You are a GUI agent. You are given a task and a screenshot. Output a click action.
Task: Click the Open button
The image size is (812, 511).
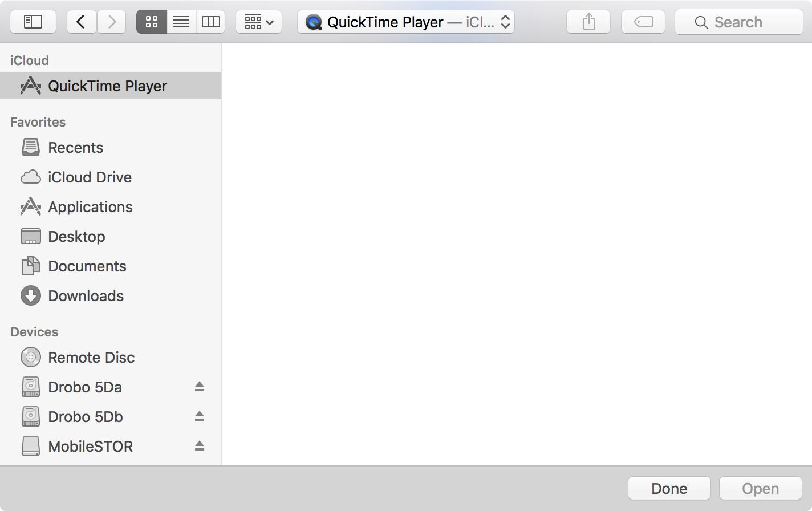pyautogui.click(x=760, y=488)
